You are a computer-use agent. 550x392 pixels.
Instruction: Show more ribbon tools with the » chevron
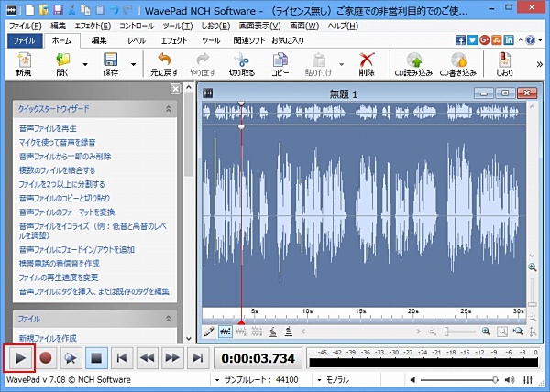click(540, 64)
